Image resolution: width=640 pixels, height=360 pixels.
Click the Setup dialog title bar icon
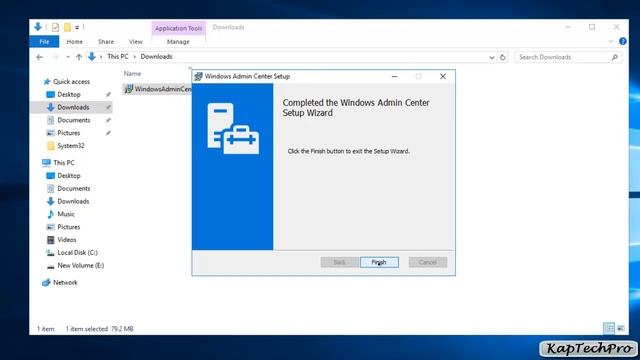coord(198,76)
